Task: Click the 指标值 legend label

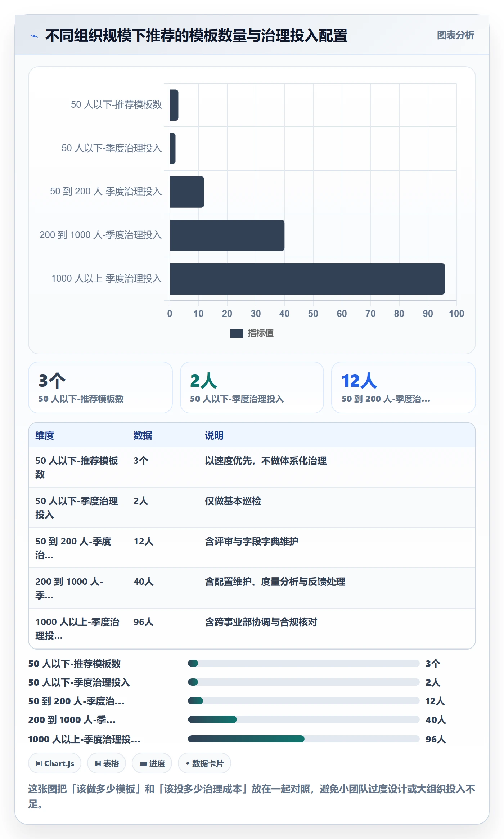Action: point(260,333)
